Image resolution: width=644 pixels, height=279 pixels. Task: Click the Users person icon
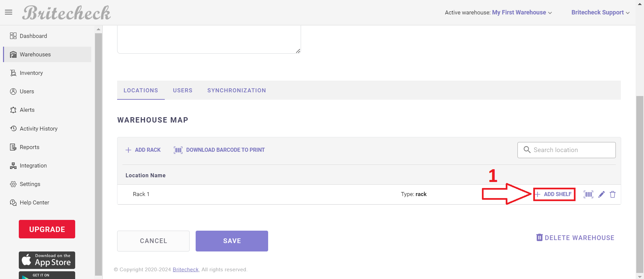13,91
